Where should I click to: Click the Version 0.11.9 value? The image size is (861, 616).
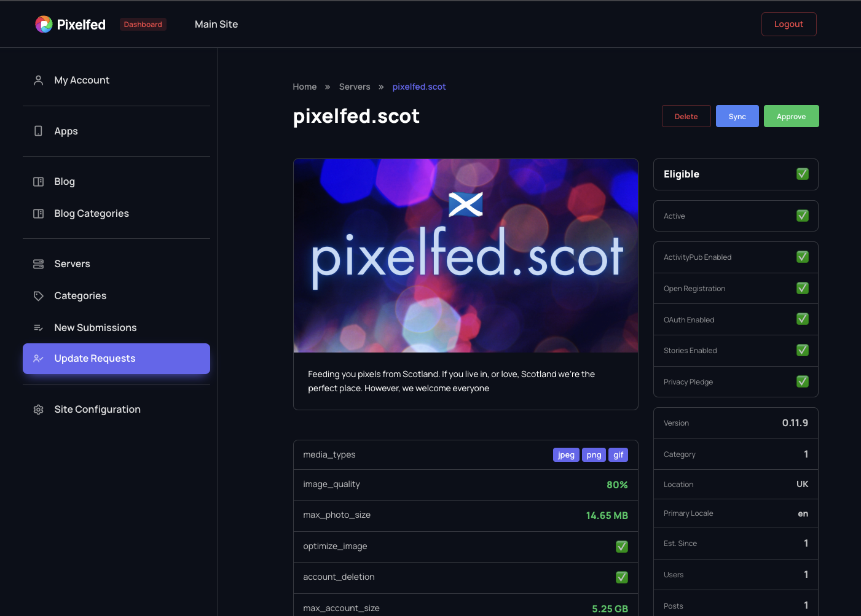[x=795, y=423]
